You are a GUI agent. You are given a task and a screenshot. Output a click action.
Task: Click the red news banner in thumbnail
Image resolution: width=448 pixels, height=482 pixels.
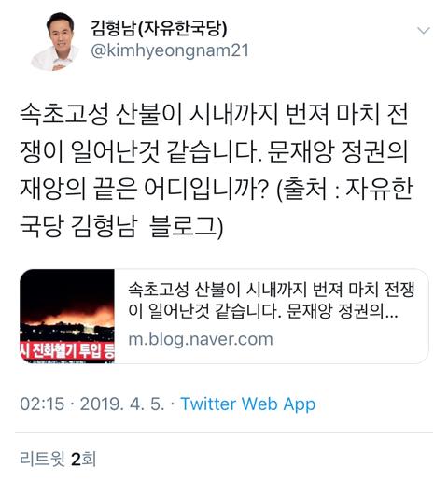(67, 352)
